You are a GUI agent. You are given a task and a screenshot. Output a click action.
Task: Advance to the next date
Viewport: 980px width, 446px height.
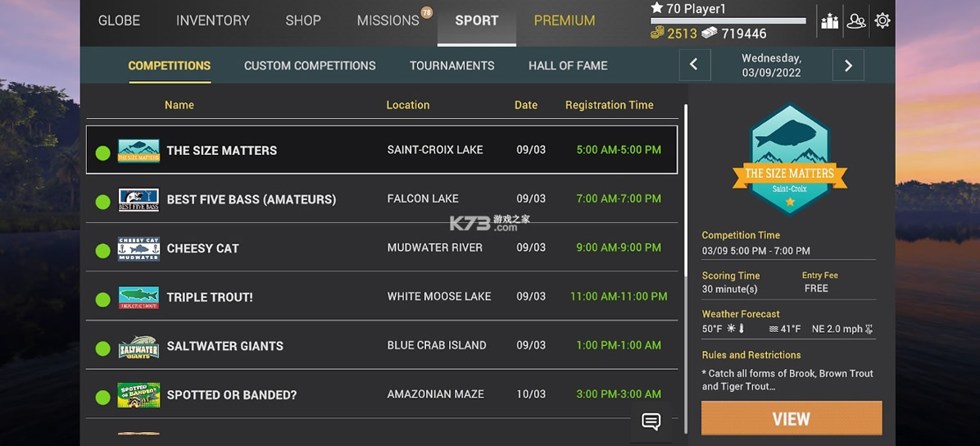pyautogui.click(x=848, y=65)
